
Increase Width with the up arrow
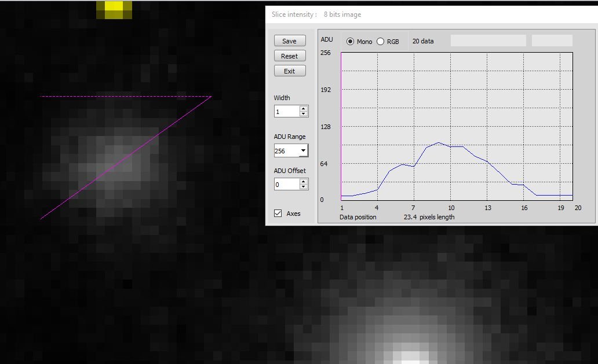[x=304, y=109]
